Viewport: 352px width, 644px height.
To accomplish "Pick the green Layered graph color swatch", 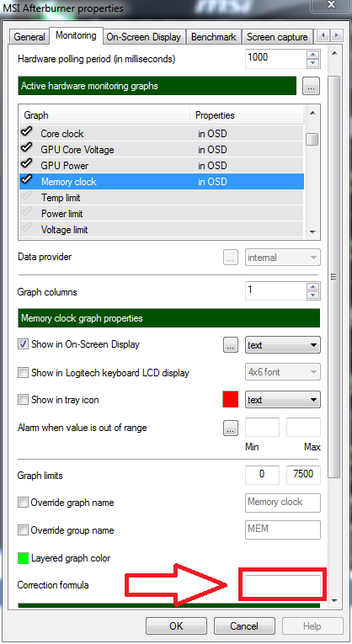I will (x=23, y=558).
